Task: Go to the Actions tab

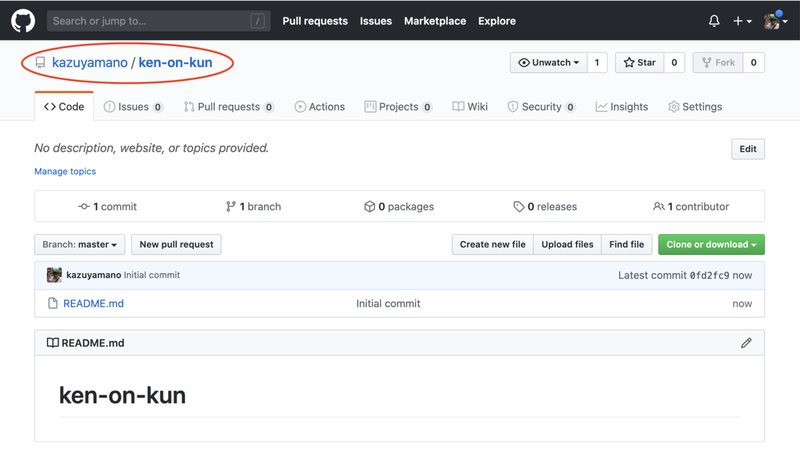Action: tap(320, 107)
